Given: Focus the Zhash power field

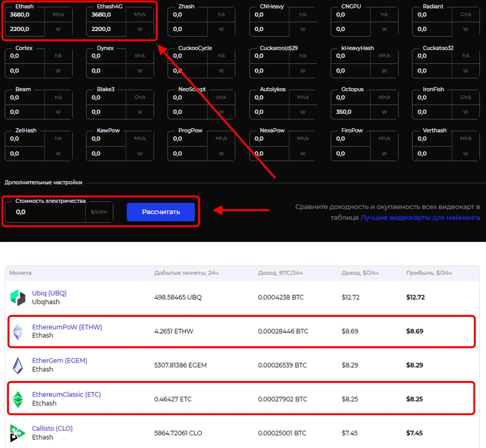Looking at the screenshot, I should click(188, 29).
